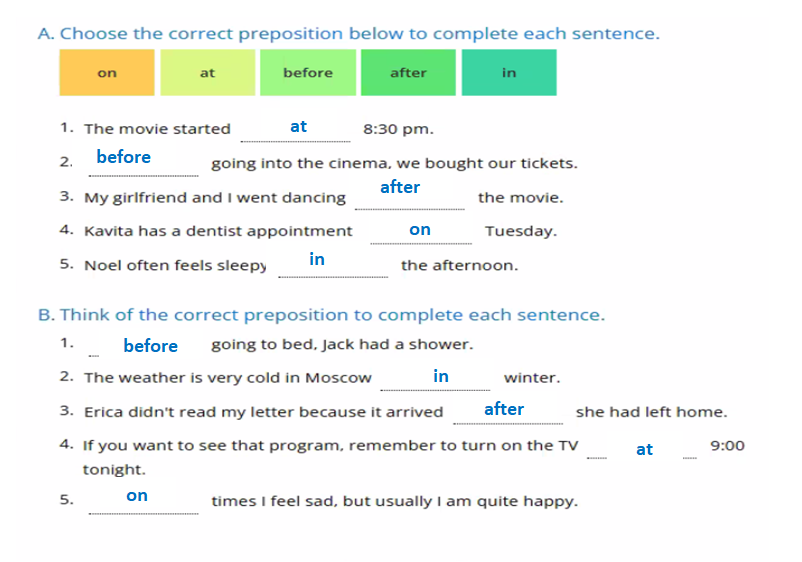
Task: Select the teal "in" word box
Action: pos(509,73)
